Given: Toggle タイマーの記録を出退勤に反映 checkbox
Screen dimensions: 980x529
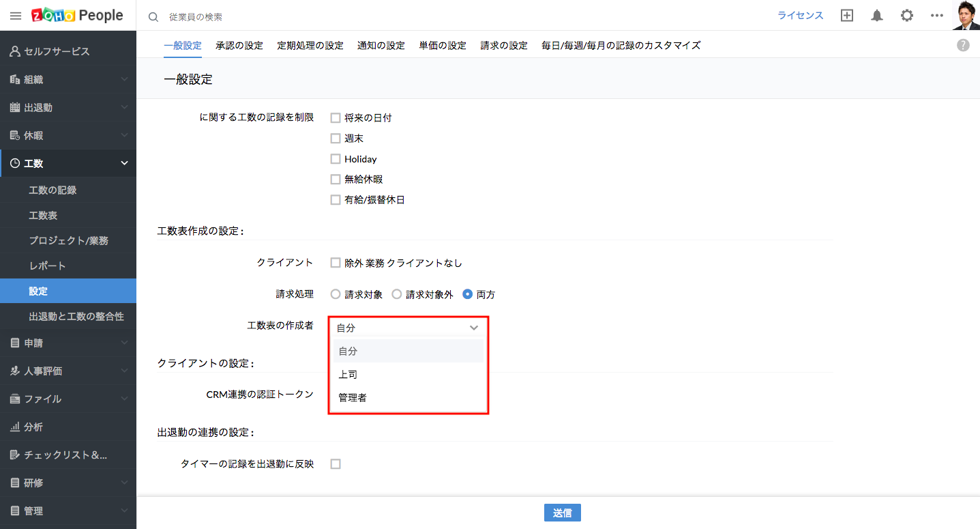Looking at the screenshot, I should 335,464.
